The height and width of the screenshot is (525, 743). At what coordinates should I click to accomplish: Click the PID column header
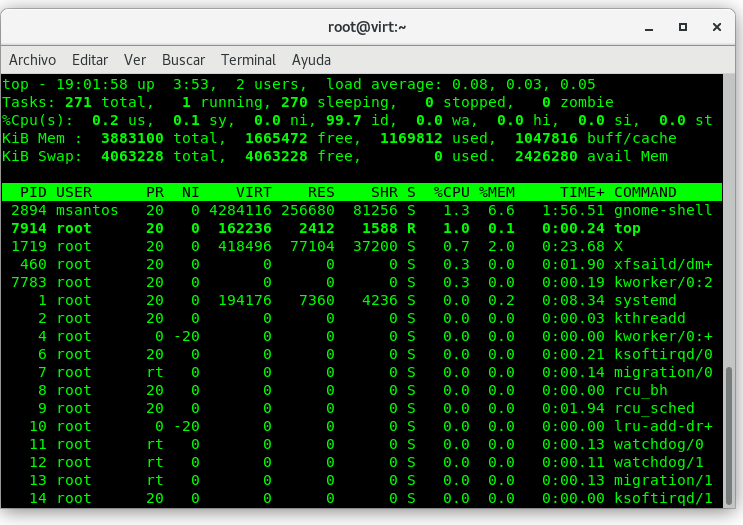coord(34,192)
